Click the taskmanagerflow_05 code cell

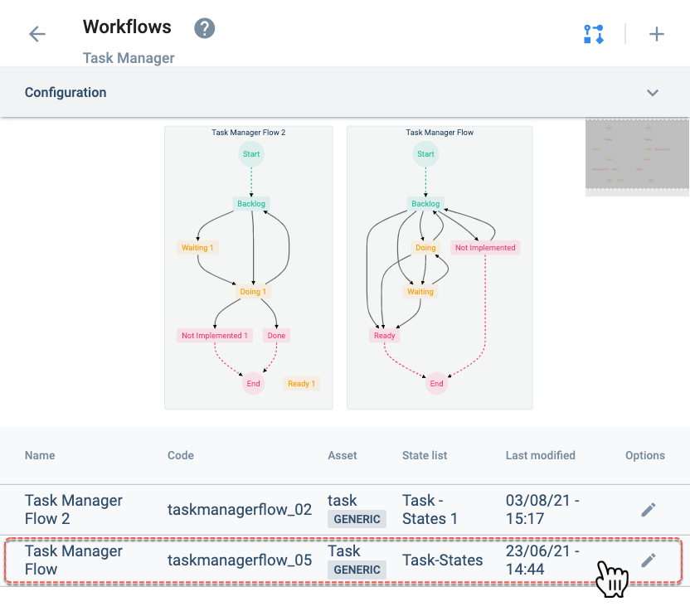(240, 560)
